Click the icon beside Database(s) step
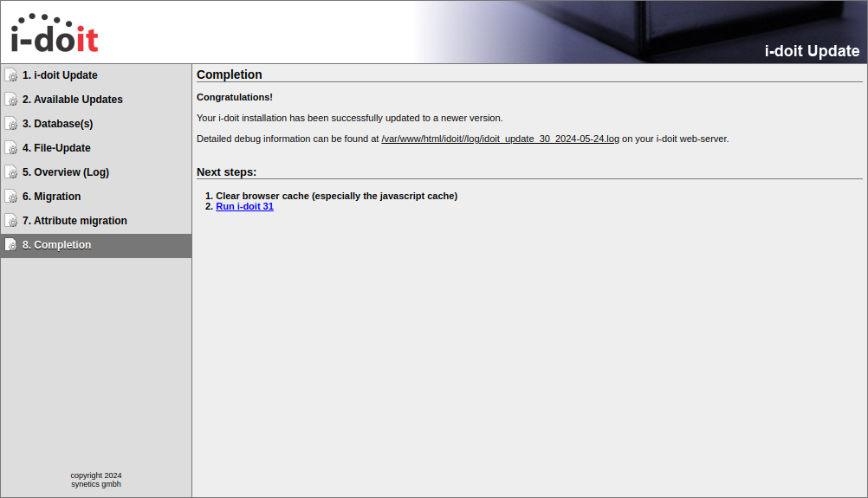This screenshot has width=868, height=498. (x=11, y=124)
